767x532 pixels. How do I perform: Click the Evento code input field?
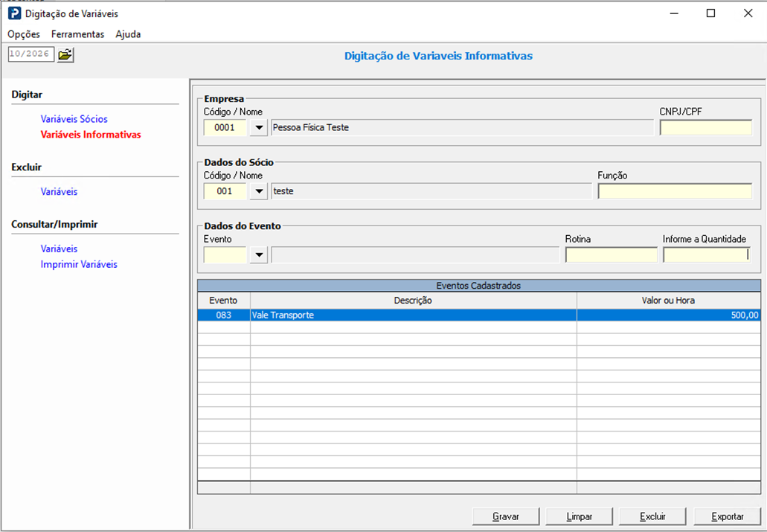[x=225, y=255]
